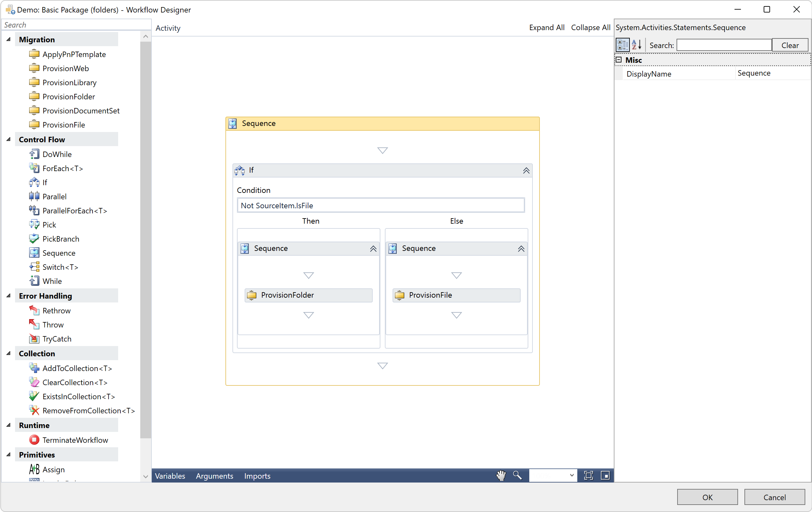Select the Assign activity under Primitives
Screen dimensions: 812x512
53,469
